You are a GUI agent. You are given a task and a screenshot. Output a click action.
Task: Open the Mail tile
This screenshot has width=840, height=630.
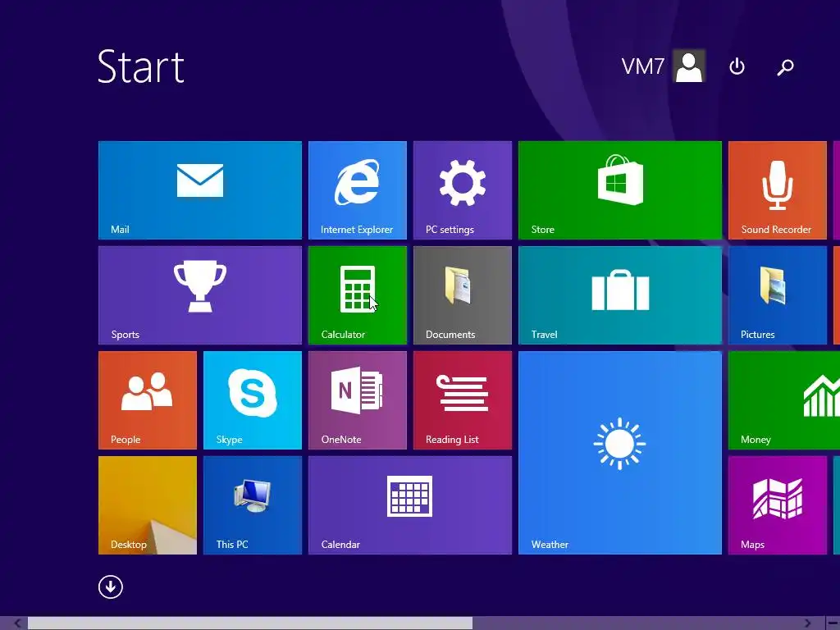point(200,190)
